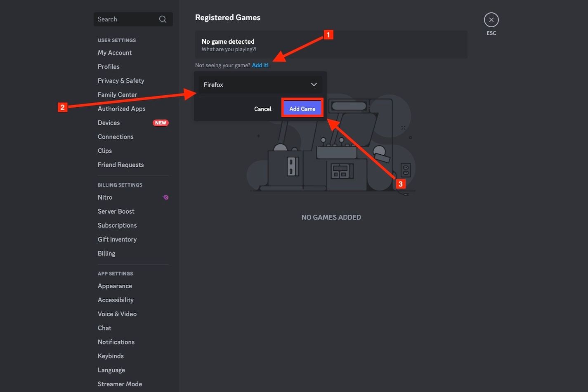Open the Firefox game selection box
The height and width of the screenshot is (392, 588).
click(x=260, y=85)
